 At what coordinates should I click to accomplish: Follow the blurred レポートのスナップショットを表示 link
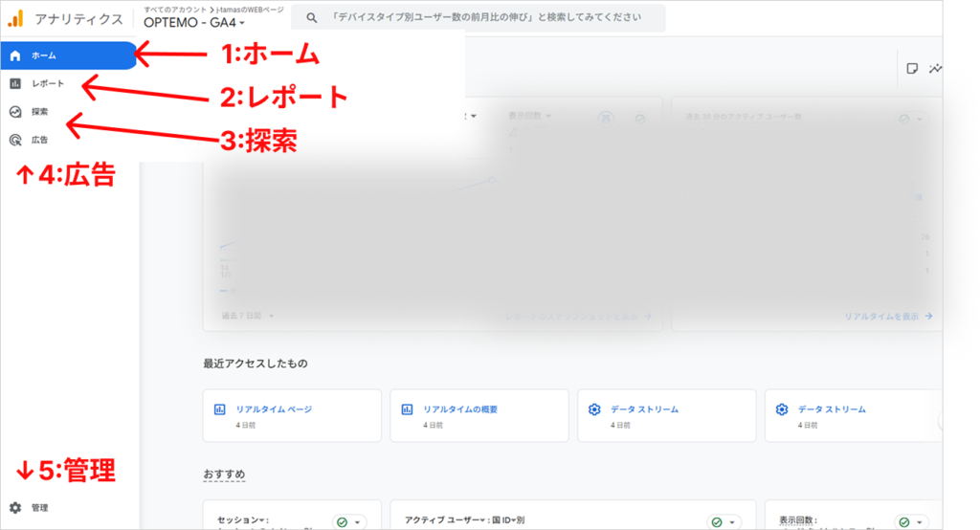(579, 317)
